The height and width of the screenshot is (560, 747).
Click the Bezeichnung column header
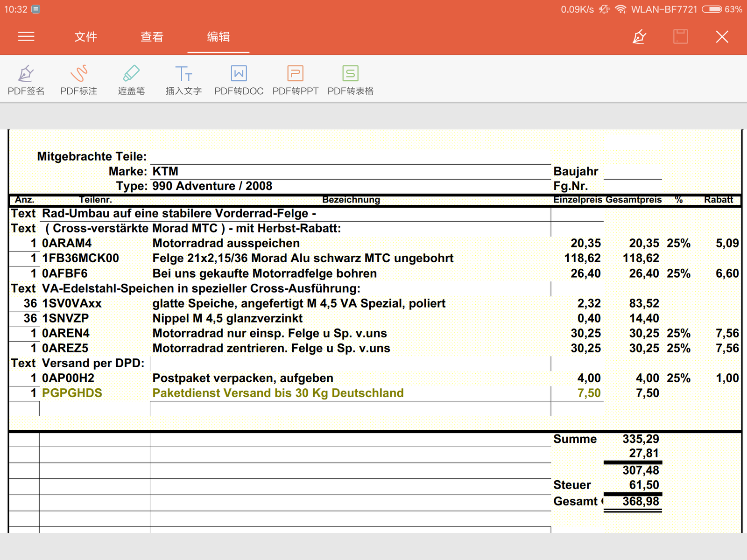pyautogui.click(x=351, y=200)
